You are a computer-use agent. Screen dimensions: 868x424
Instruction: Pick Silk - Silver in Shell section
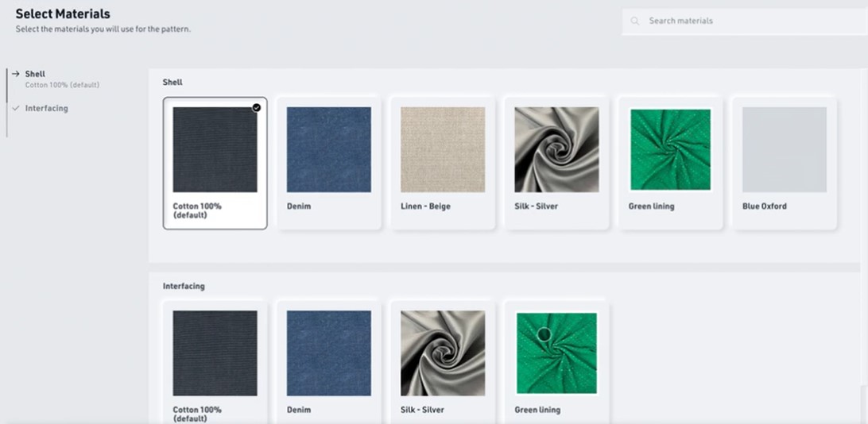tap(556, 150)
